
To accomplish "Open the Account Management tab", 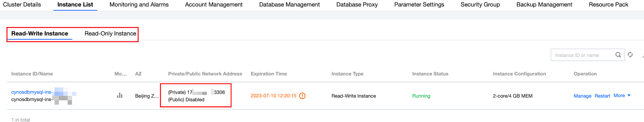I will tap(214, 4).
